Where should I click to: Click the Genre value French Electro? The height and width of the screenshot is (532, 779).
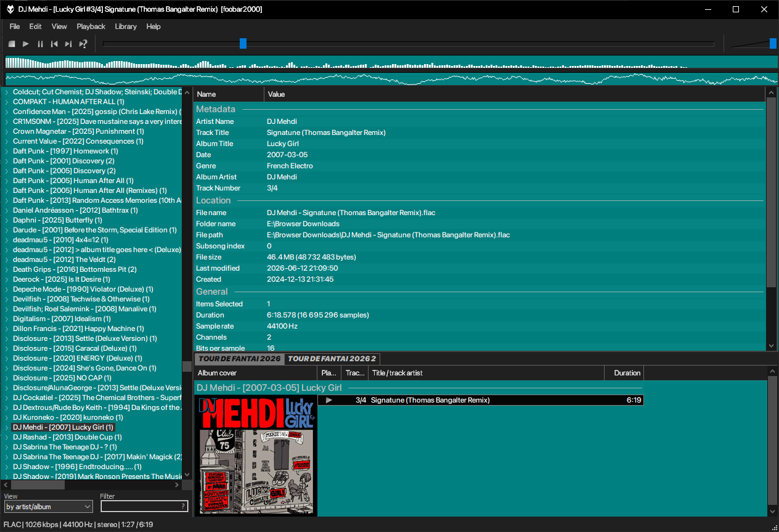(x=290, y=166)
